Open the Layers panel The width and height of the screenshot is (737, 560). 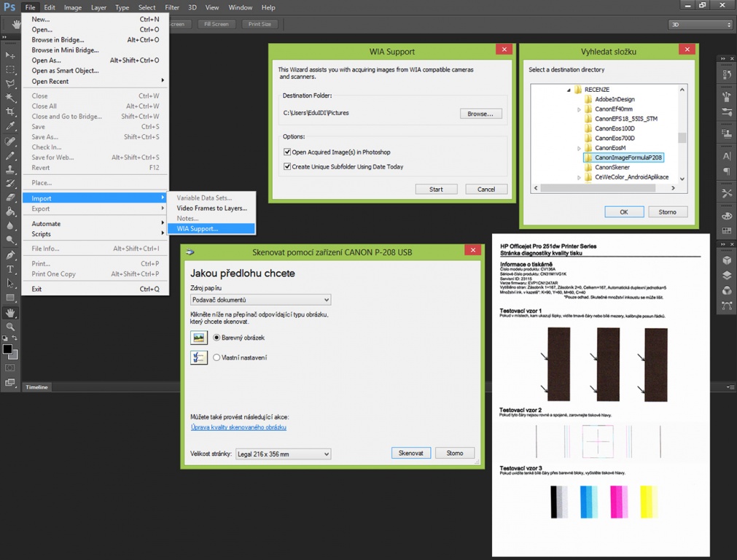727,276
